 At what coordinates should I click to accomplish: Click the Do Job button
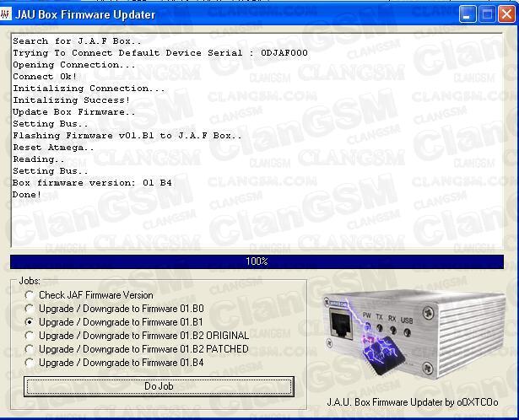pos(159,386)
